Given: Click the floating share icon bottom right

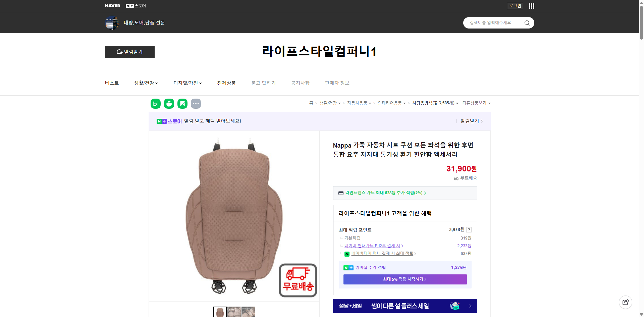Looking at the screenshot, I should (626, 302).
